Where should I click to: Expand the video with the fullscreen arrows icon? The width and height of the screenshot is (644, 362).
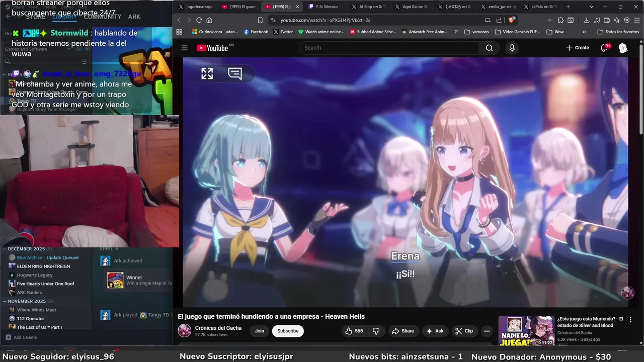(207, 73)
